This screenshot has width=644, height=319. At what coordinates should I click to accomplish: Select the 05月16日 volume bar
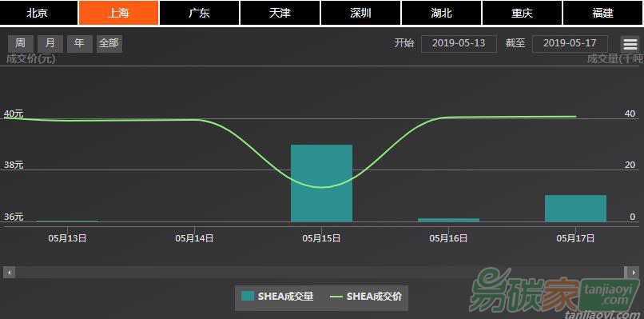[448, 220]
